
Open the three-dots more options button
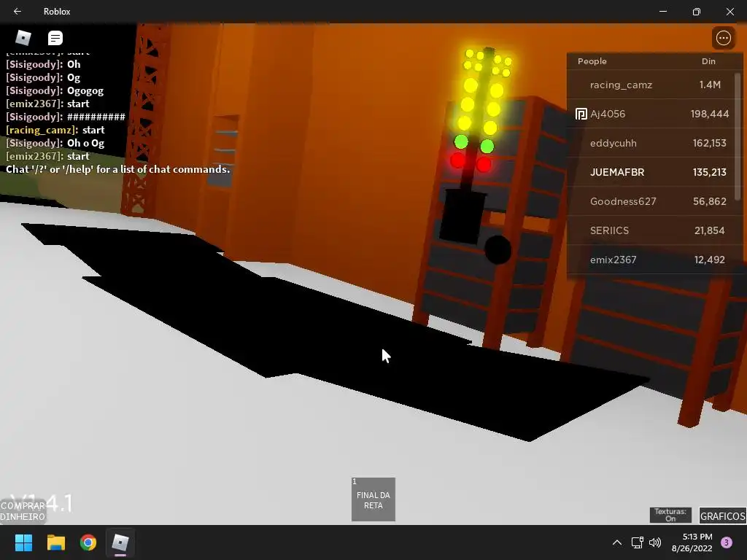tap(723, 38)
